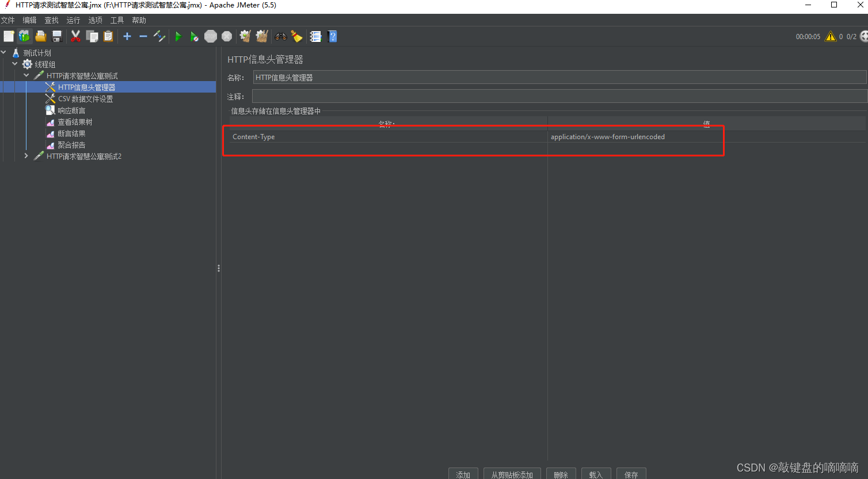Cut the selected element with scissors icon
This screenshot has width=868, height=479.
(75, 36)
